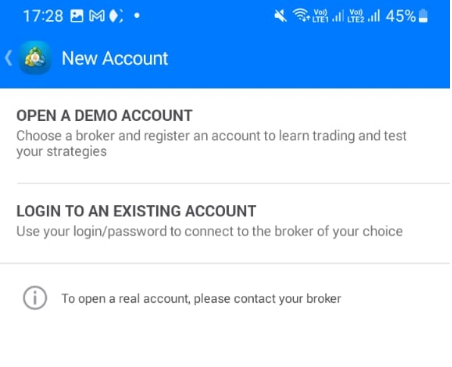Tap the info circle icon
This screenshot has height=367, width=452.
(x=35, y=298)
